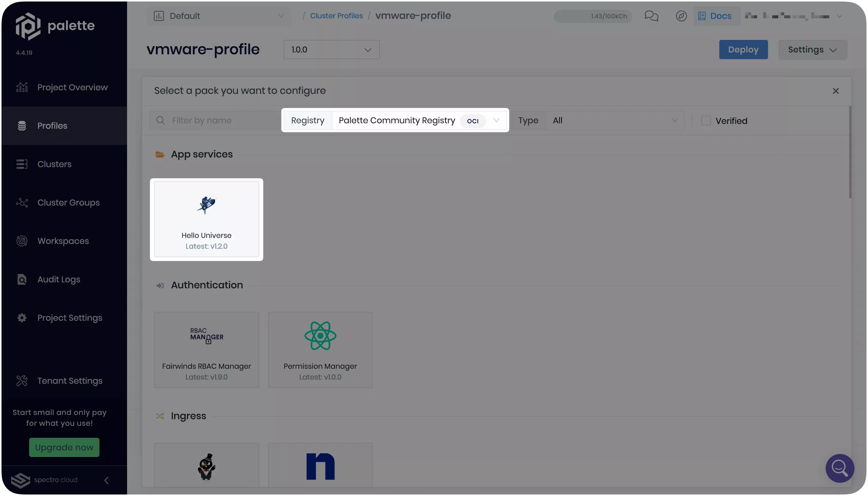This screenshot has height=496, width=868.
Task: Expand the Registry dropdown selector
Action: tap(497, 120)
